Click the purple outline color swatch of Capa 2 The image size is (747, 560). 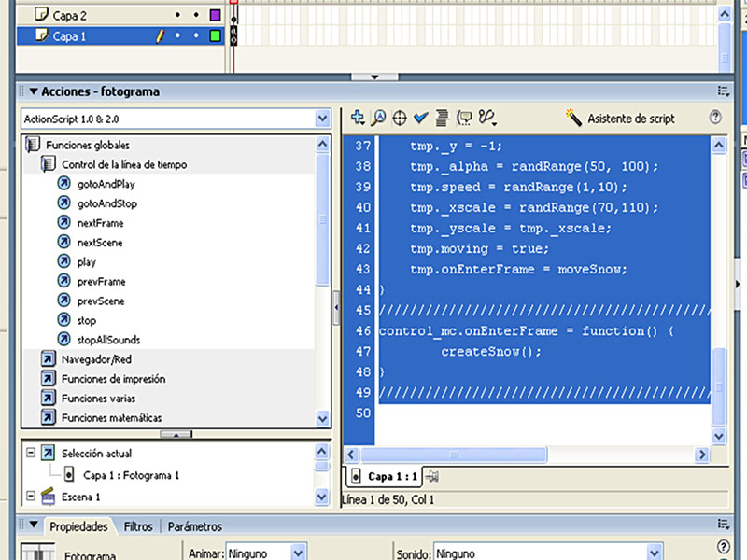(215, 16)
